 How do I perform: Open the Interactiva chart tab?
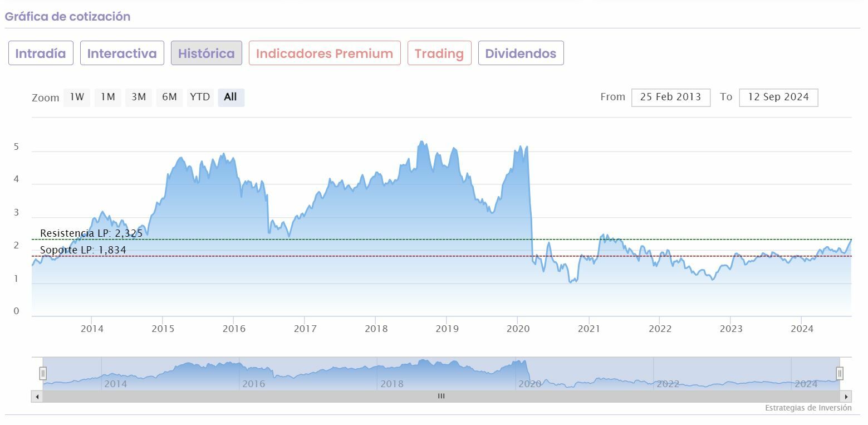(122, 53)
